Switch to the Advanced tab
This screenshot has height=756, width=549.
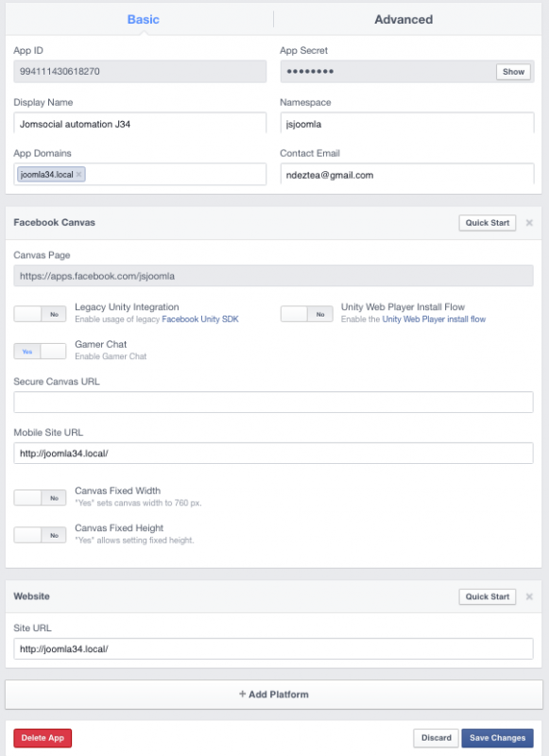(x=403, y=19)
